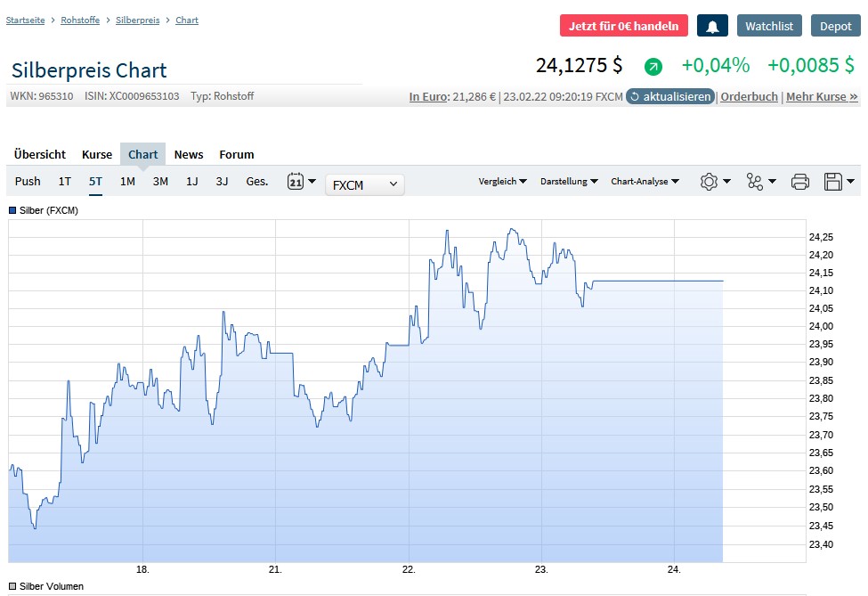Viewport: 868px width, 596px height.
Task: Open the Forum tab
Action: [x=236, y=154]
